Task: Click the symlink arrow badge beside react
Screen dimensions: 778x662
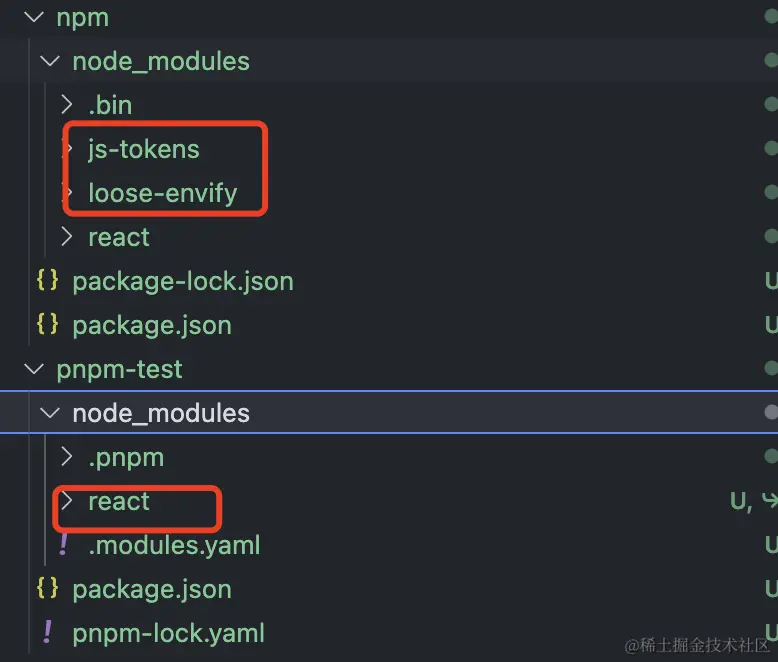Action: click(x=770, y=501)
